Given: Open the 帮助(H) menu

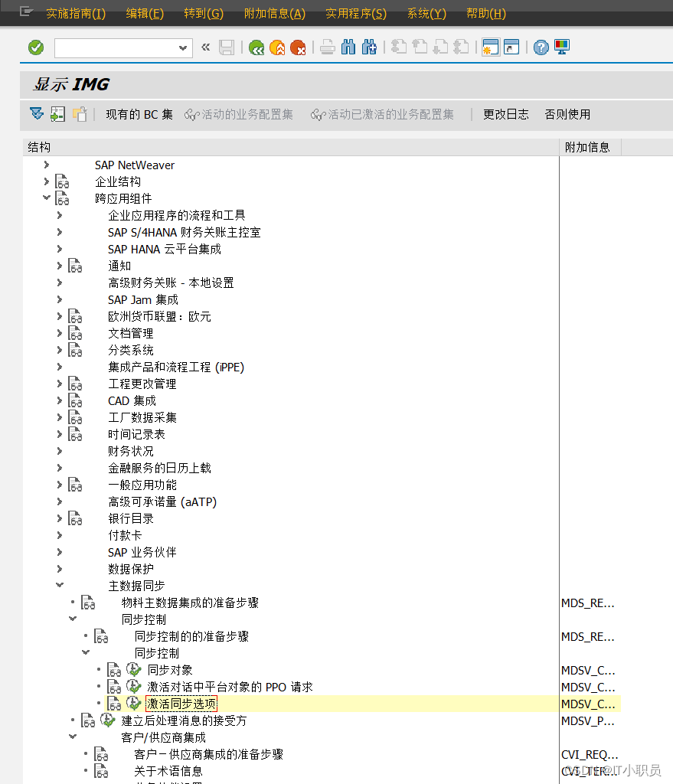Looking at the screenshot, I should (486, 14).
